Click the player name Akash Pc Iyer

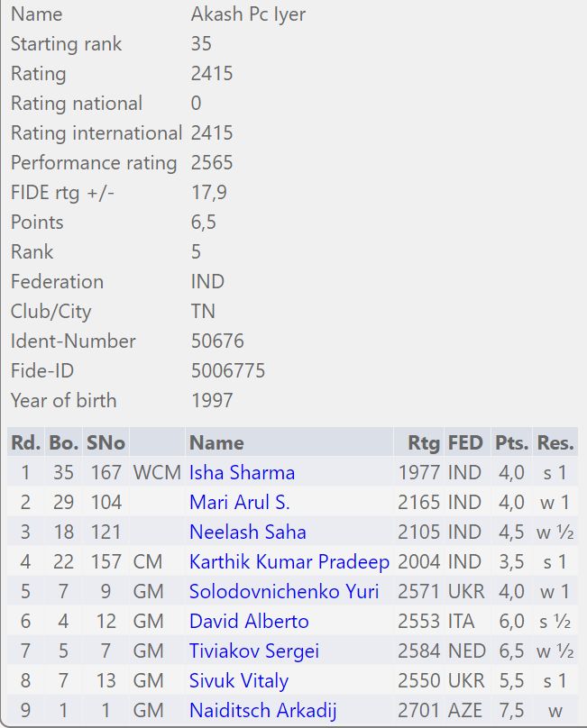point(248,14)
